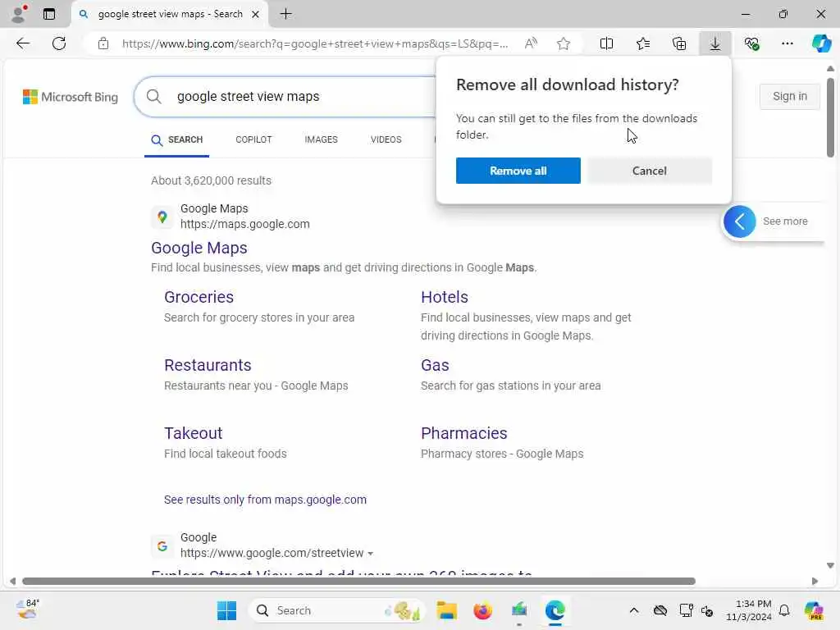Open Settings and more ellipsis menu

pyautogui.click(x=787, y=43)
